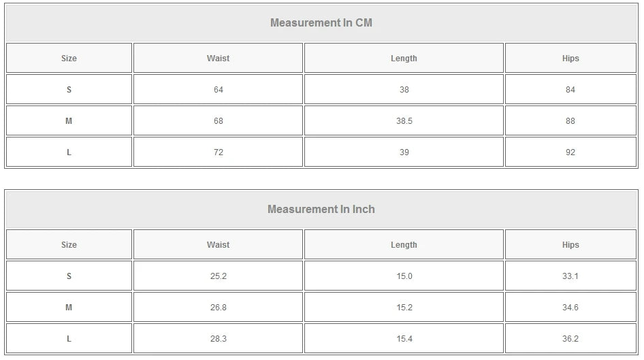Click the hips value 36.2 cell
644x360 pixels.
pyautogui.click(x=570, y=339)
